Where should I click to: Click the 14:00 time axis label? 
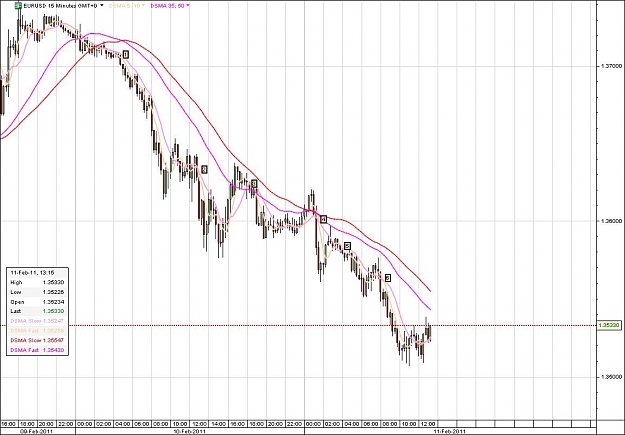tap(218, 423)
